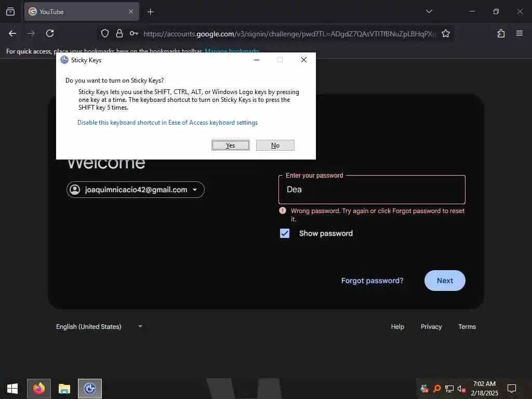Click the Sticky Keys title bar icon
This screenshot has width=532, height=399.
[x=64, y=60]
